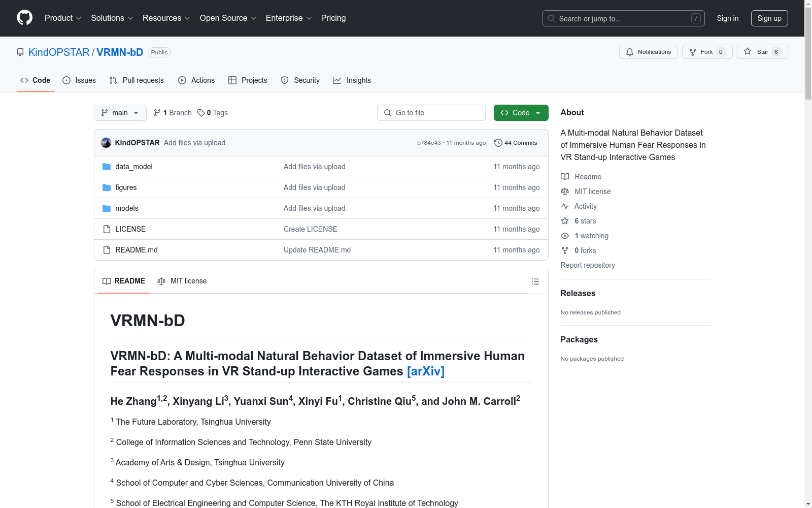Switch to the Projects tab
812x508 pixels.
point(248,80)
